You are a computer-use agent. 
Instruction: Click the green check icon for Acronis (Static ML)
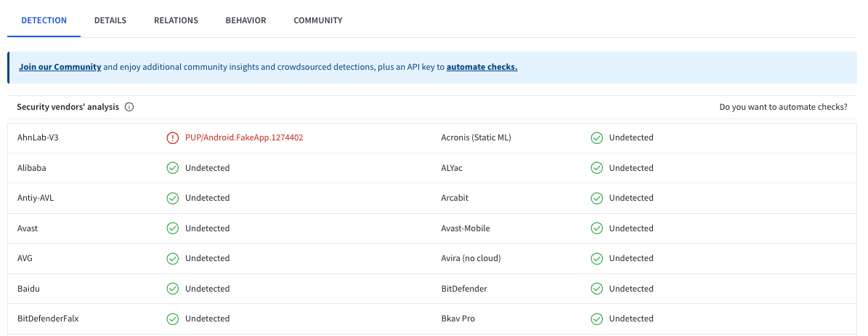597,137
